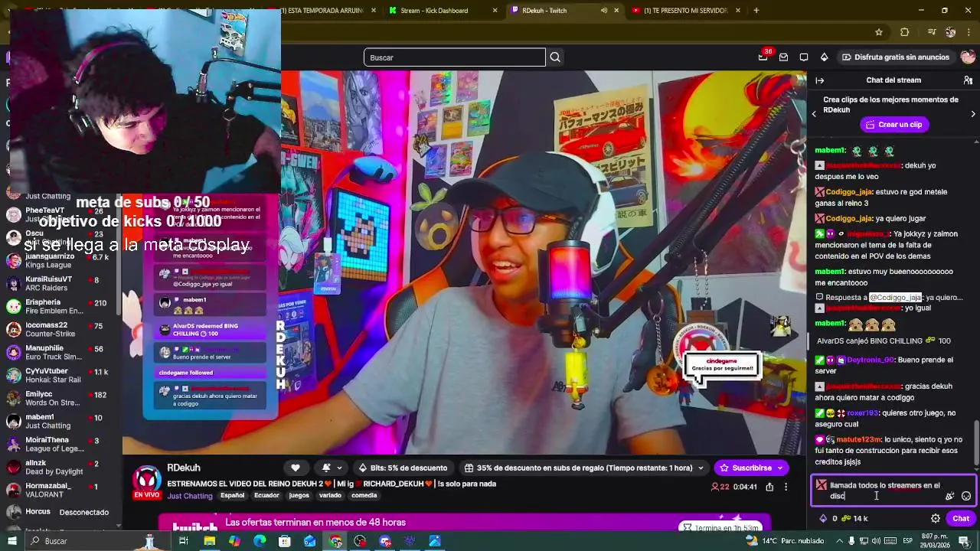980x551 pixels.
Task: Open Manuphilie channel in sidebar
Action: (x=61, y=352)
